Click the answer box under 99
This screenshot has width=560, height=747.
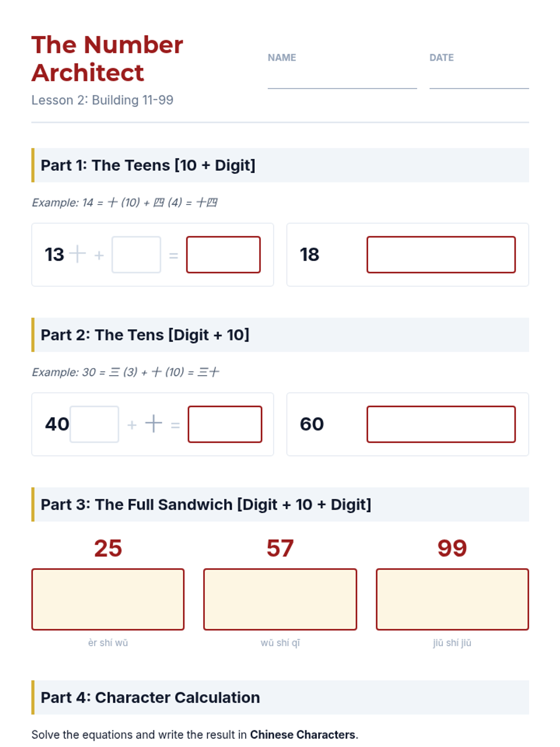point(452,599)
